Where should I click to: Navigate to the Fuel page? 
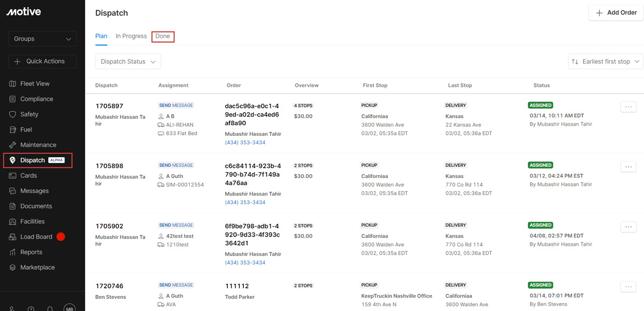(x=26, y=130)
